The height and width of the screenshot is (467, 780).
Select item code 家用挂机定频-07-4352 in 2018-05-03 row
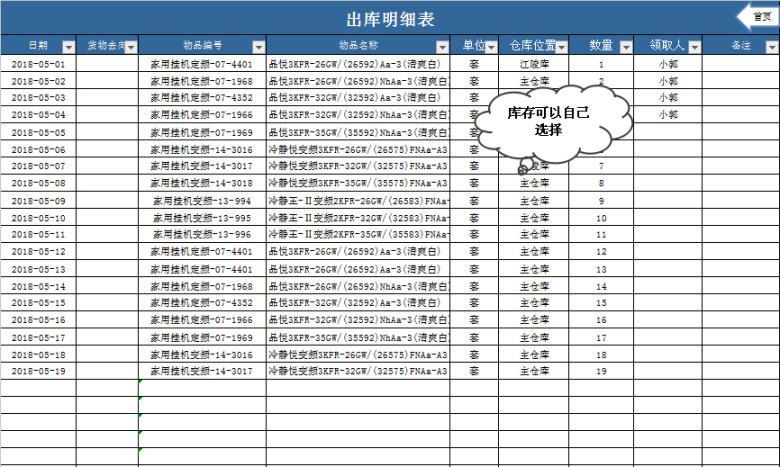[x=202, y=97]
